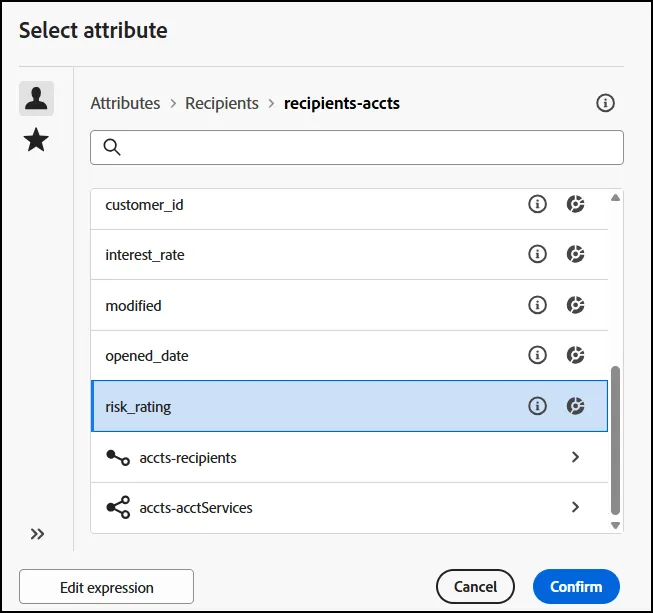Open accts-recipients linked table

point(349,457)
